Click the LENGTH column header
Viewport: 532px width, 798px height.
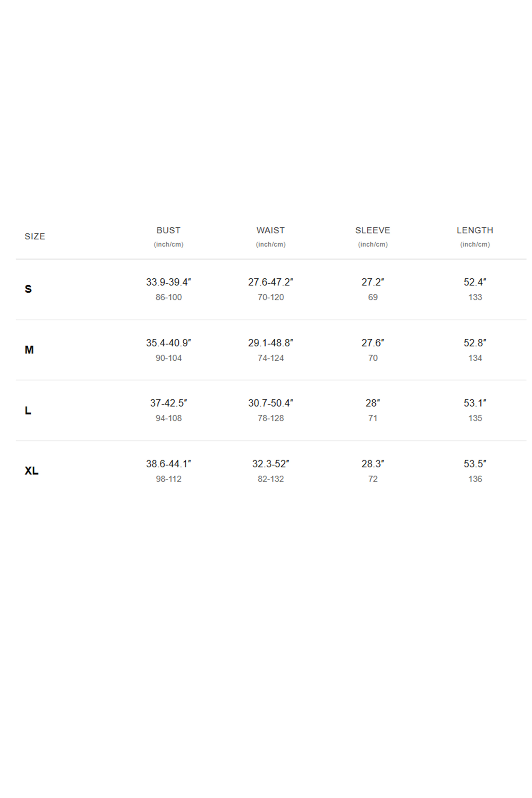[475, 230]
